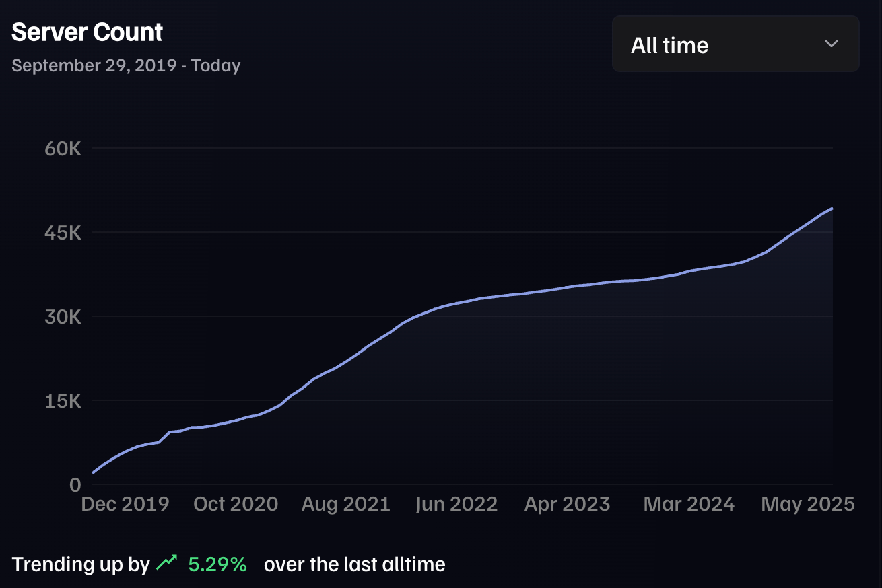Click the 30K y-axis label
This screenshot has width=882, height=588.
point(63,316)
